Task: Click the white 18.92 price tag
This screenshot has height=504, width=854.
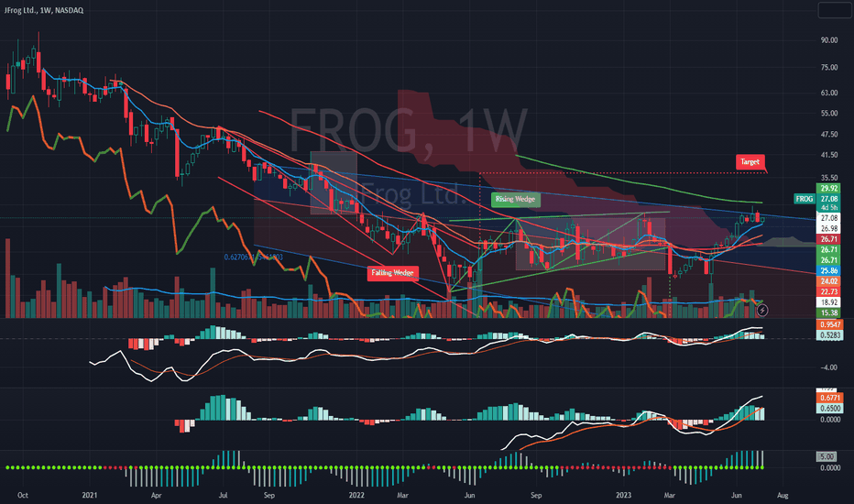Action: click(x=828, y=302)
